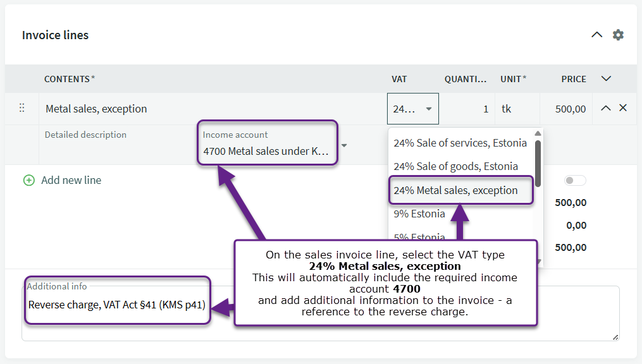Click the green plus icon to add line

pyautogui.click(x=28, y=180)
